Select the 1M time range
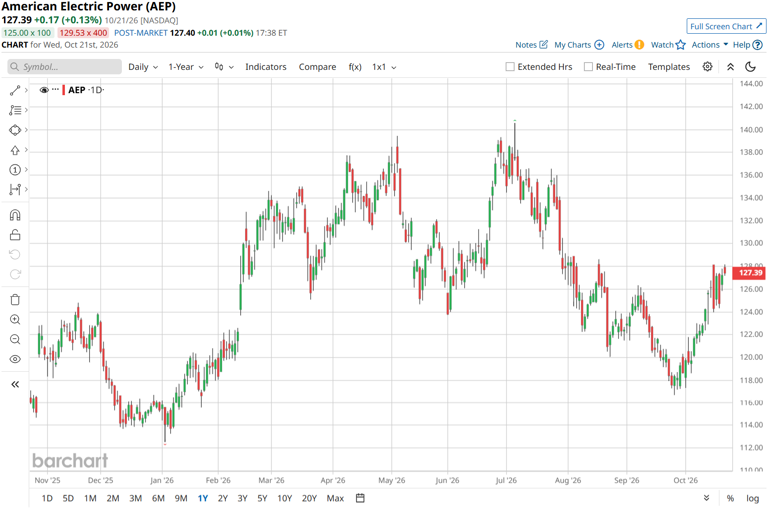Viewport: 768px width, 509px height. coord(90,498)
